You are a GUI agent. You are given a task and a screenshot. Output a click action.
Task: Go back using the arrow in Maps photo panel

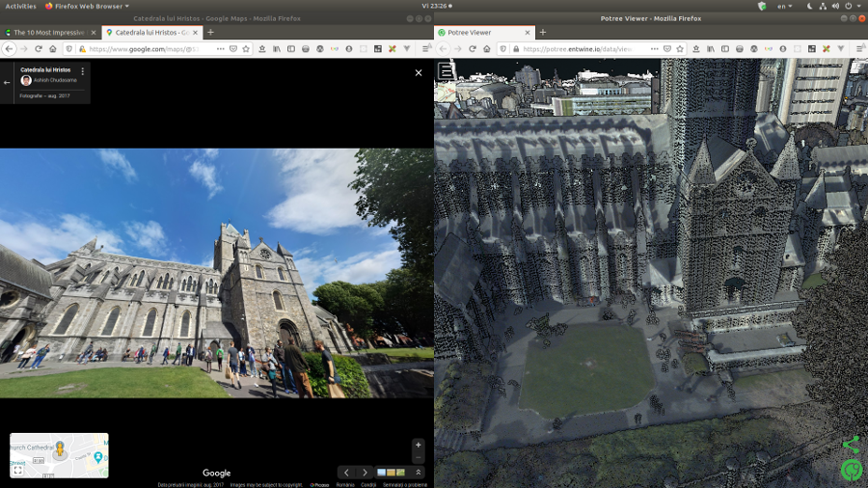7,82
